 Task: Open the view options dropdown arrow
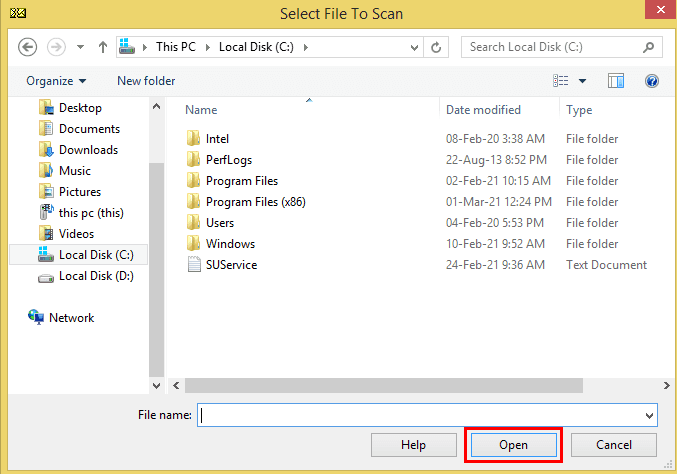coord(582,81)
